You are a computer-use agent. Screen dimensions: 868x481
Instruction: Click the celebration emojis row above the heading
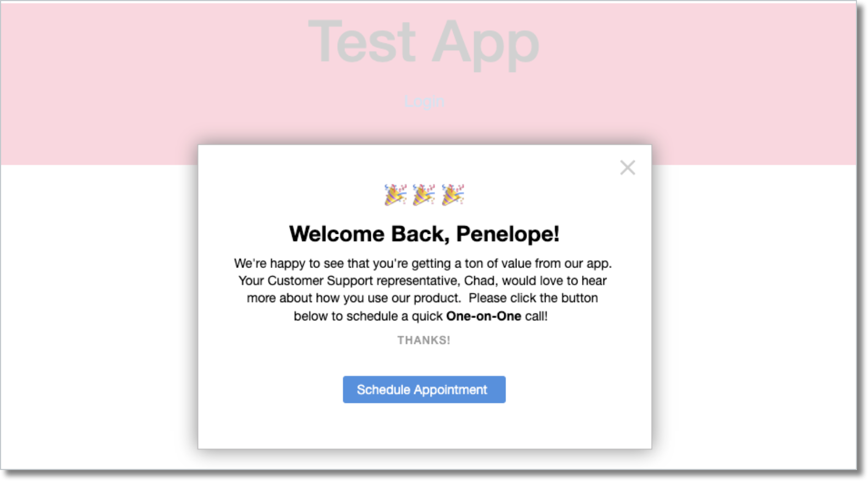pos(424,194)
